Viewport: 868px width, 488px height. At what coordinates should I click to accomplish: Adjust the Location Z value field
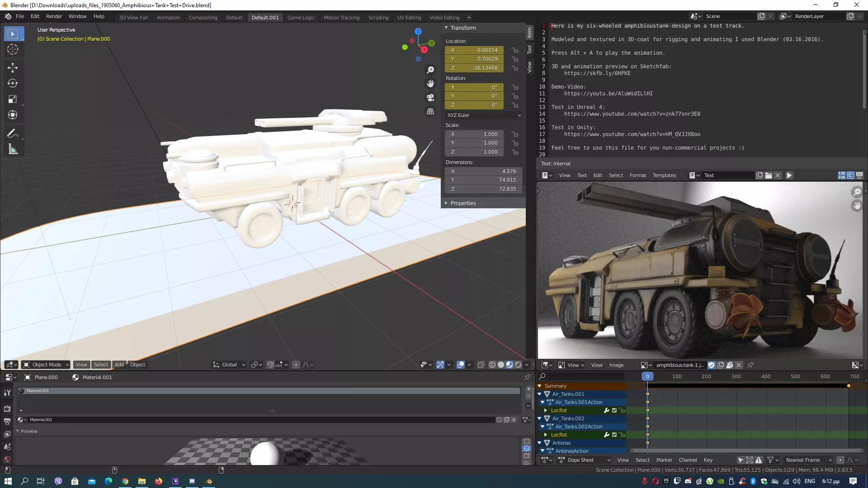tap(474, 68)
